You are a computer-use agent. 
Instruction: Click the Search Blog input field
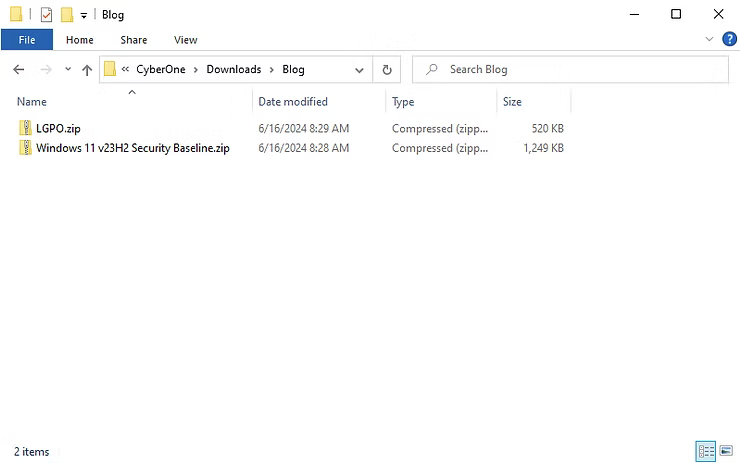point(570,69)
